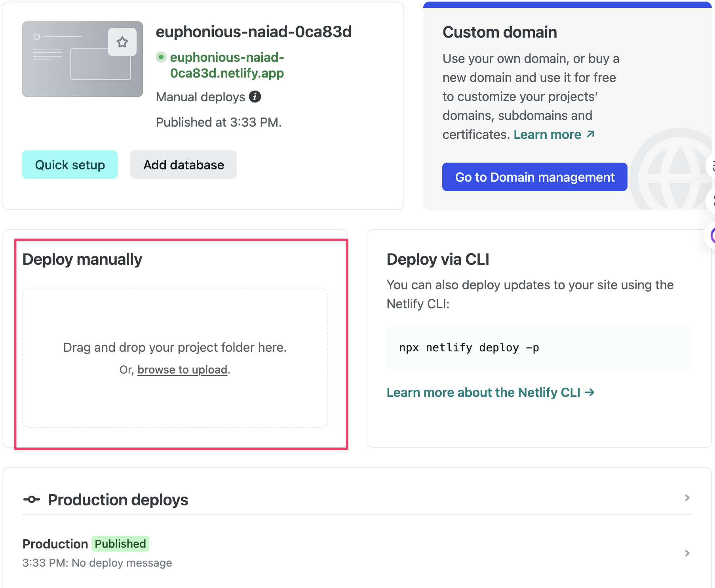The height and width of the screenshot is (588, 715).
Task: Select the npx netlify deploy command block
Action: (539, 348)
